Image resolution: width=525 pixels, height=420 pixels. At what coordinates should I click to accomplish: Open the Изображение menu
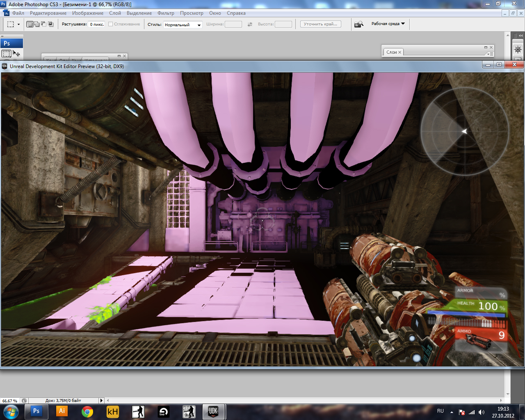(x=88, y=13)
